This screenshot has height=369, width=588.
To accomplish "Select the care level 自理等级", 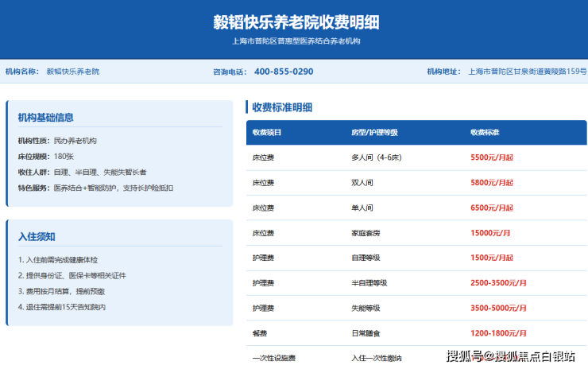I will click(366, 258).
